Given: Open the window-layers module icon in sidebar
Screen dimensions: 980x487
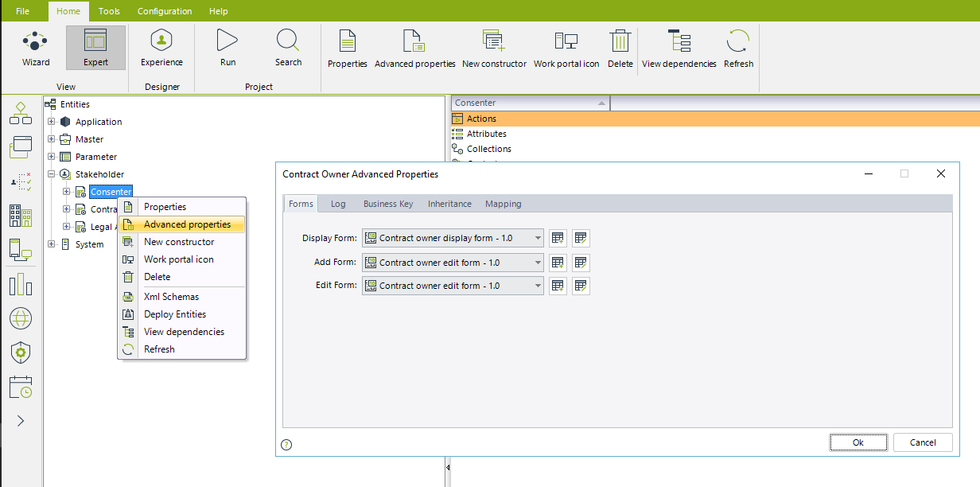Looking at the screenshot, I should click(21, 147).
